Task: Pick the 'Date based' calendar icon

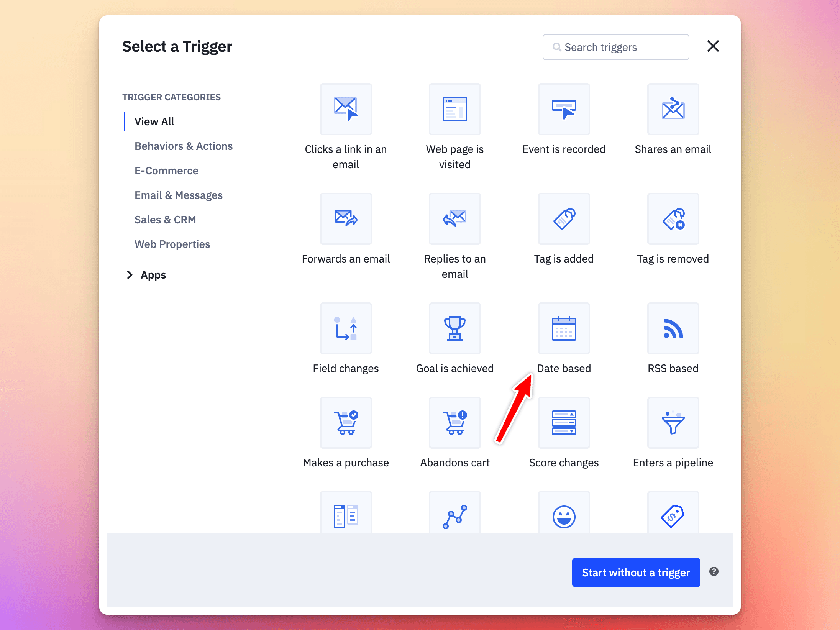Action: coord(564,328)
